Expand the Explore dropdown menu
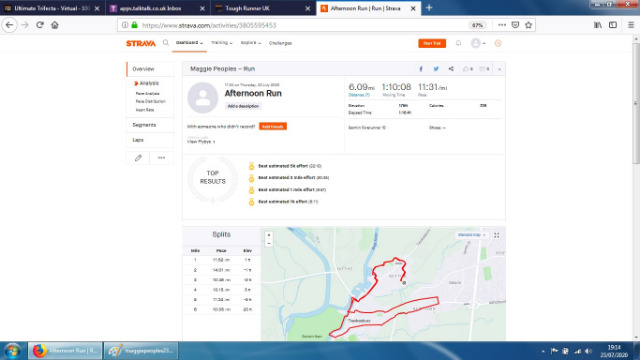The image size is (640, 360). [251, 43]
